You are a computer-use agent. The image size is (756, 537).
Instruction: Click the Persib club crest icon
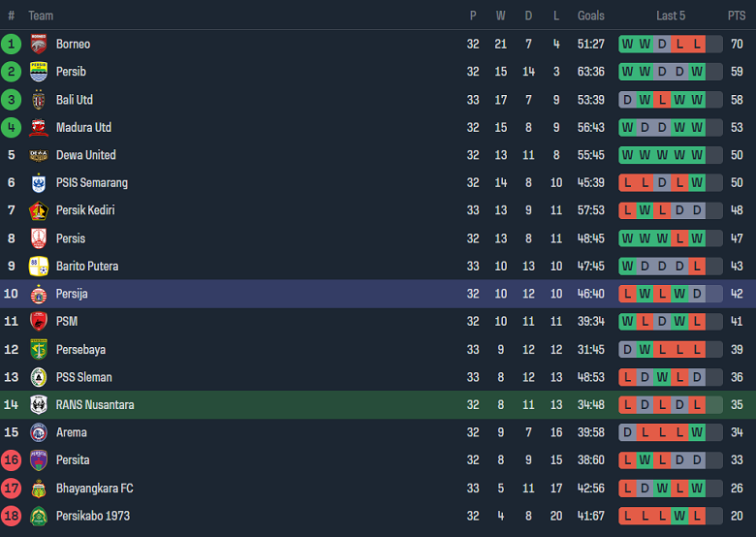[x=39, y=72]
